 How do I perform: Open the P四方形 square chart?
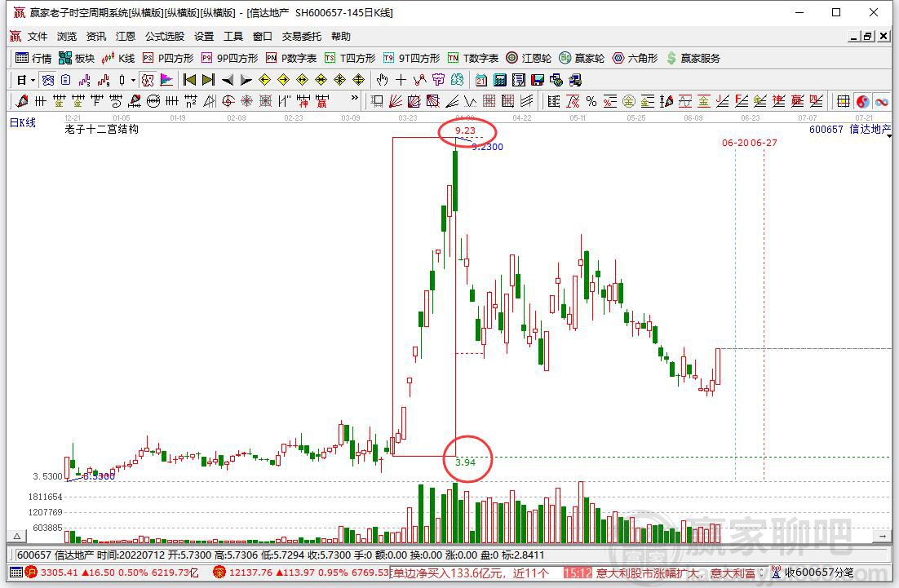pos(168,58)
